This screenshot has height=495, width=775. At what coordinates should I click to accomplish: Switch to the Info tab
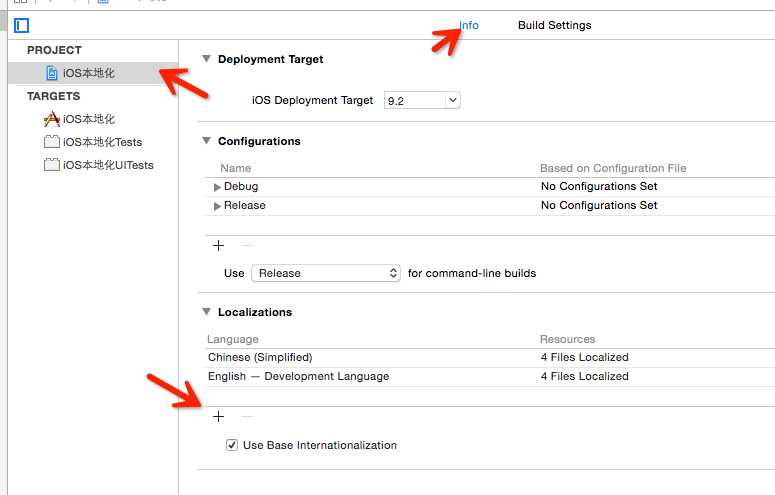(469, 25)
